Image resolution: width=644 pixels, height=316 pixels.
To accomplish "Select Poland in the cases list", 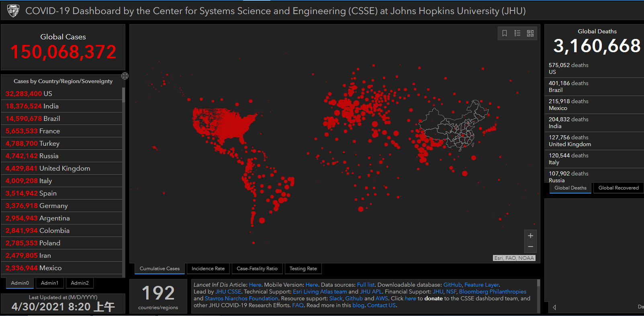I will click(x=62, y=243).
